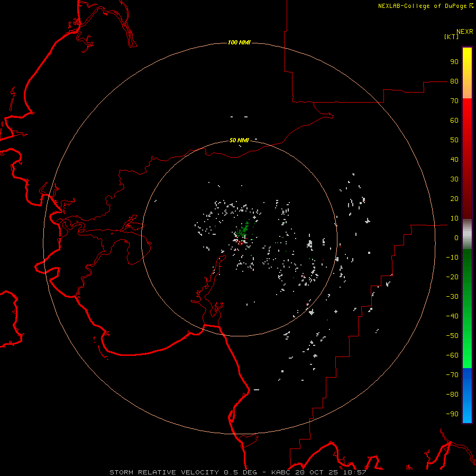This screenshot has height=476, width=476.
Task: Click the dark red velocity patch near radar center
Action: (x=241, y=243)
